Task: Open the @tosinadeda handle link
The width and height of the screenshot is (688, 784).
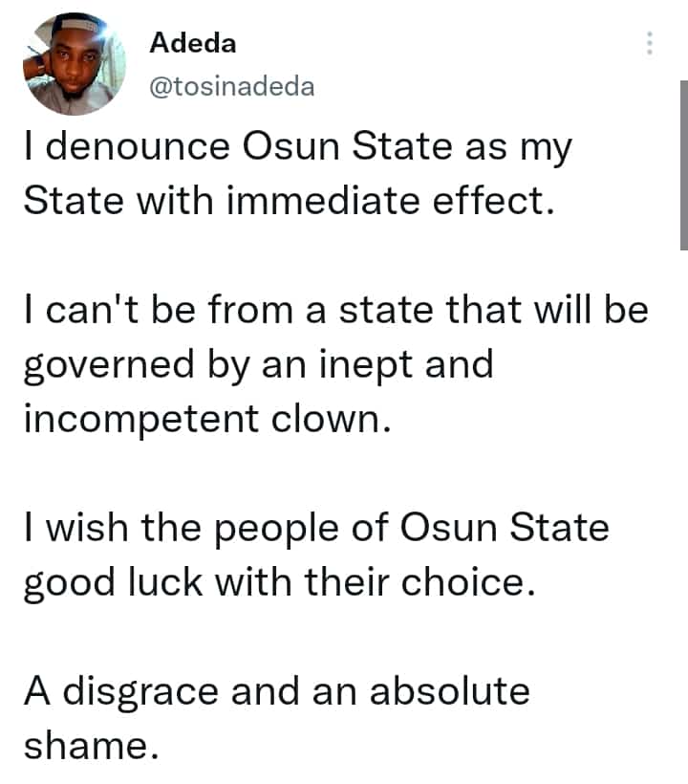Action: click(x=232, y=86)
